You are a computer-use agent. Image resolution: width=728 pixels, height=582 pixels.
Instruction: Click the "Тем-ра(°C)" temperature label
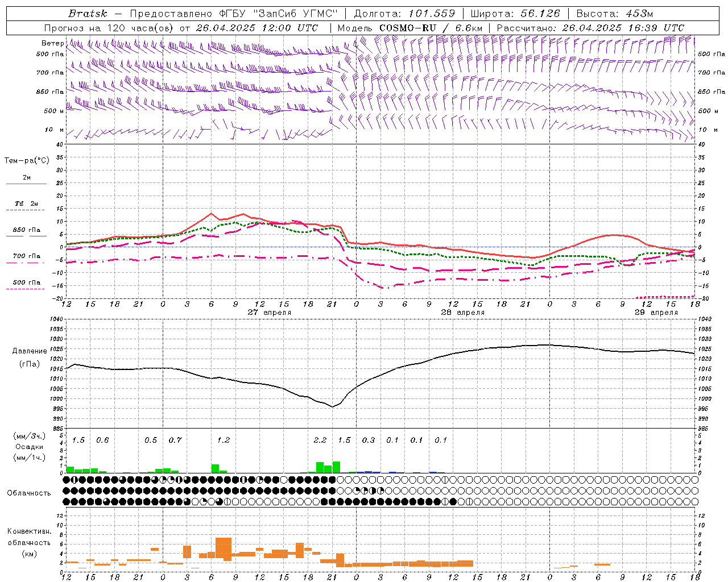27,160
